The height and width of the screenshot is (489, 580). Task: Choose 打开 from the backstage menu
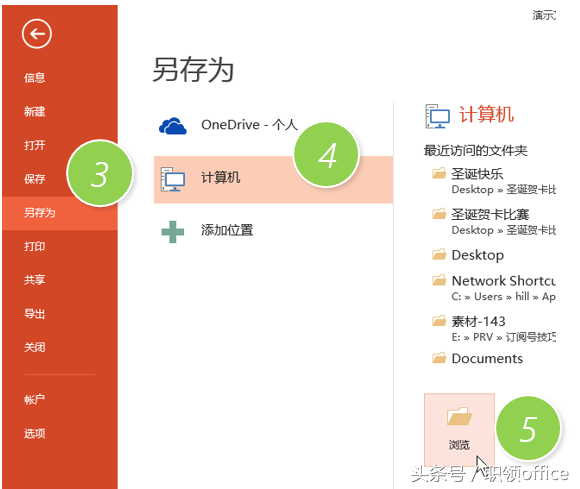click(x=34, y=145)
